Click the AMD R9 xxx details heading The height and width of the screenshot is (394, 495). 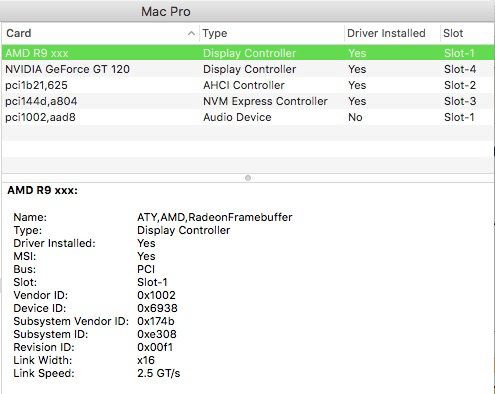[42, 190]
